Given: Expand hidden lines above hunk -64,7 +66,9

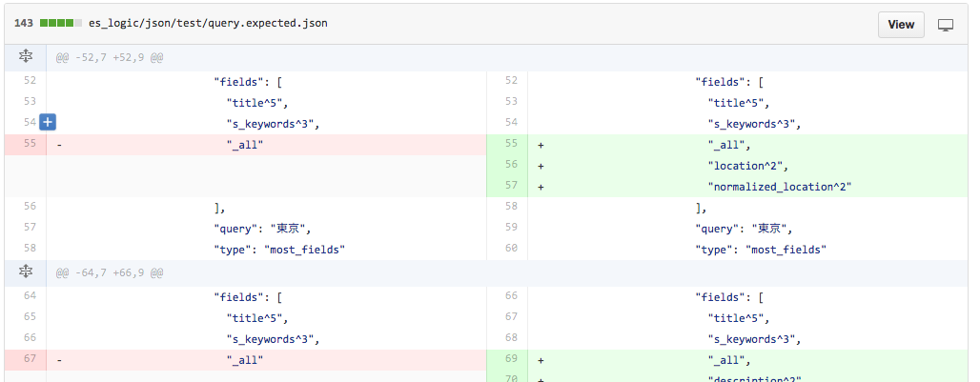Looking at the screenshot, I should [25, 272].
